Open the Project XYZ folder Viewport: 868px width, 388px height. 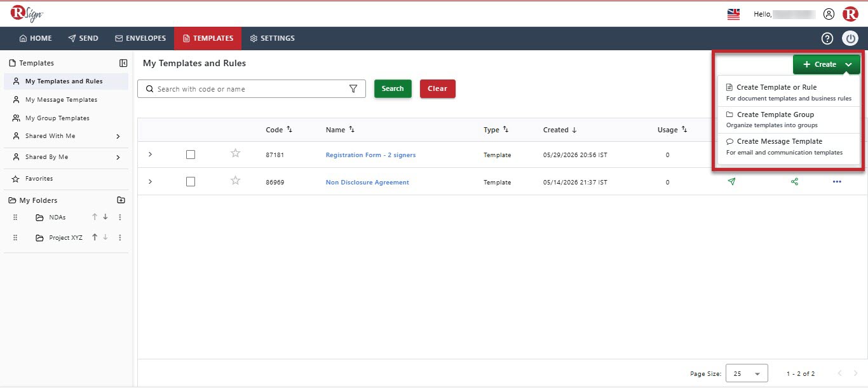pyautogui.click(x=65, y=238)
